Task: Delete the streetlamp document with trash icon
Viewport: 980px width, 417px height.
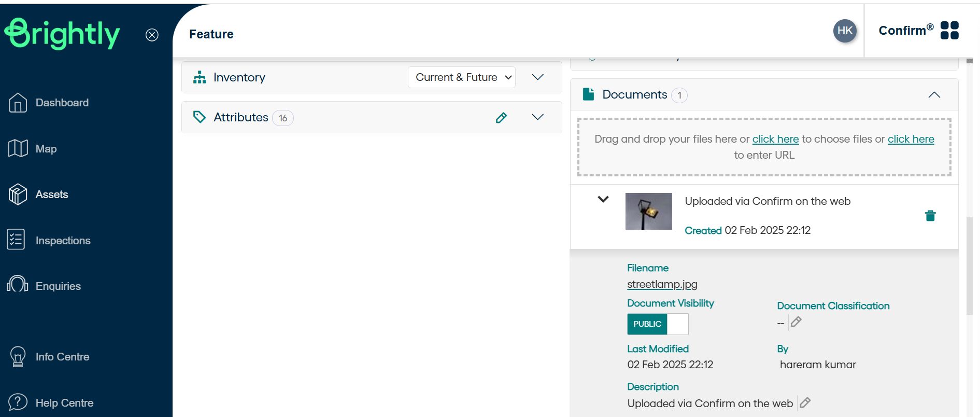Action: click(x=930, y=216)
